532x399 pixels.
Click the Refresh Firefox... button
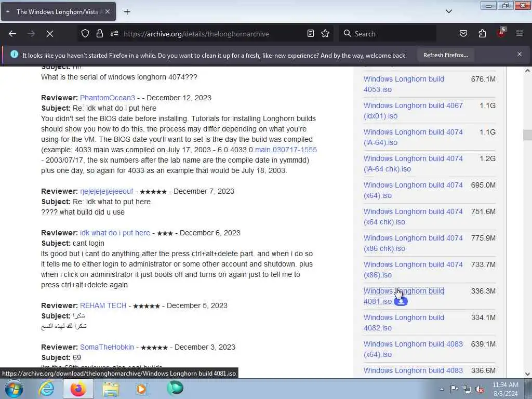445,55
